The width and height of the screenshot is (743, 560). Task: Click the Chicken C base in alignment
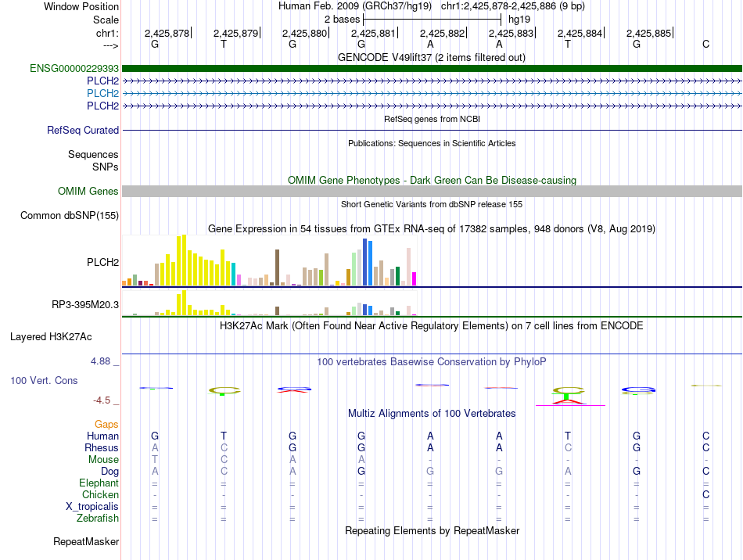tap(705, 494)
